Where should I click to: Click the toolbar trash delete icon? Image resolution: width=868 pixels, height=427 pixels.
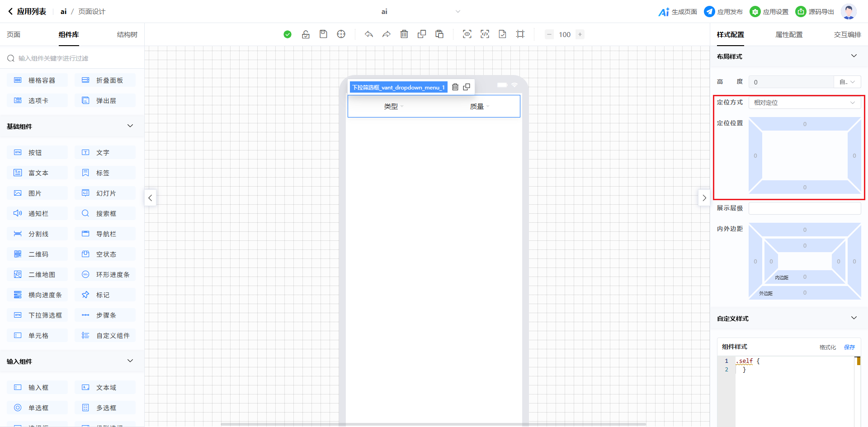[404, 34]
